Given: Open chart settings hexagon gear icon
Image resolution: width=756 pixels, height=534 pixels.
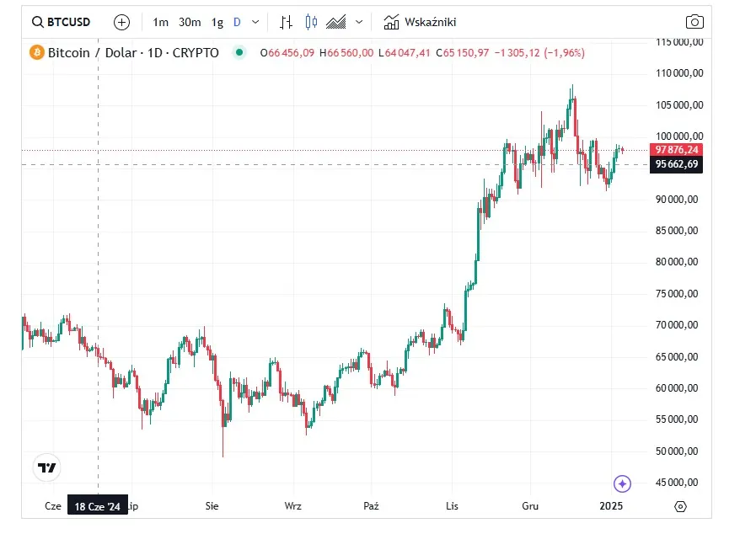Looking at the screenshot, I should coord(681,506).
